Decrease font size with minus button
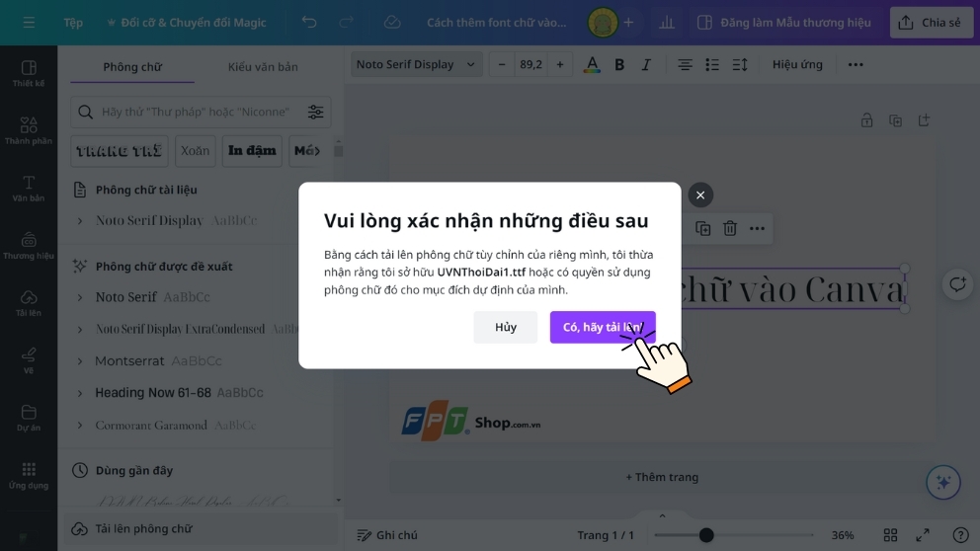This screenshot has height=551, width=980. tap(501, 64)
